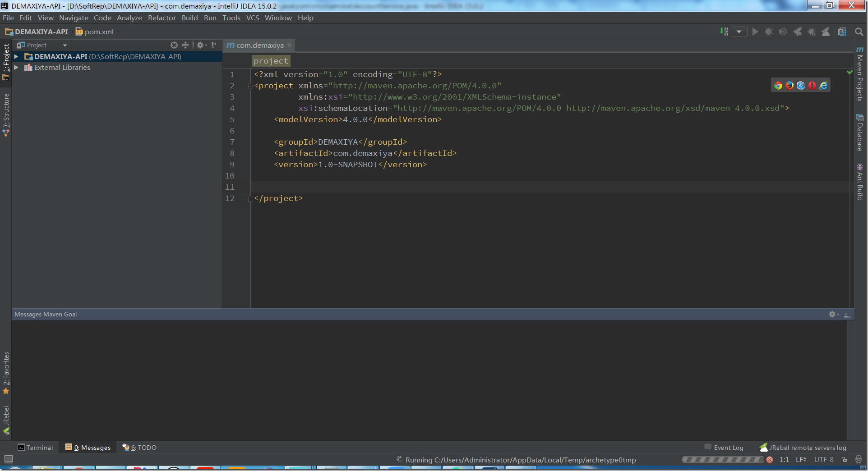Toggle the Maven Projects side panel

point(860,74)
